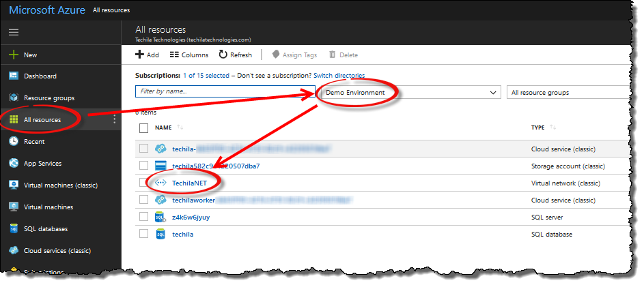The width and height of the screenshot is (644, 285).
Task: Click the Microsoft Azure logo text
Action: tap(47, 10)
